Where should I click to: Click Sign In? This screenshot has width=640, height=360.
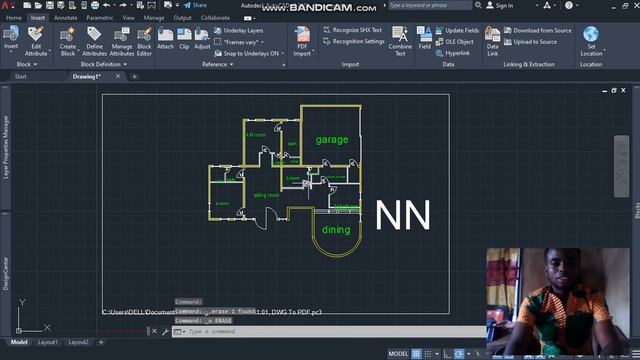pos(500,5)
